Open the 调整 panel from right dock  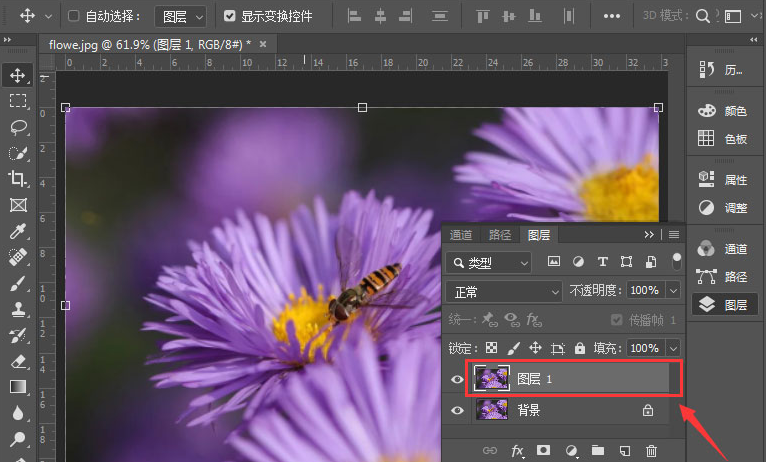pyautogui.click(x=723, y=208)
